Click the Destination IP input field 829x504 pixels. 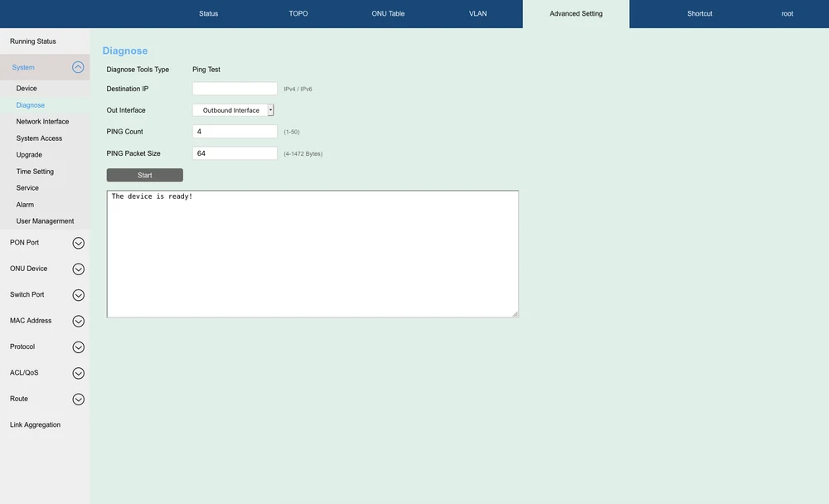pyautogui.click(x=235, y=89)
